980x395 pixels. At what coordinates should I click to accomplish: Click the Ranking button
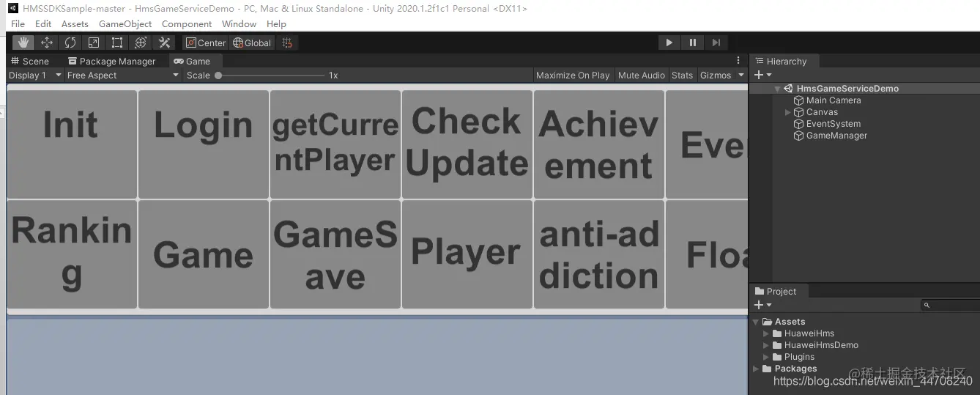[x=71, y=254]
